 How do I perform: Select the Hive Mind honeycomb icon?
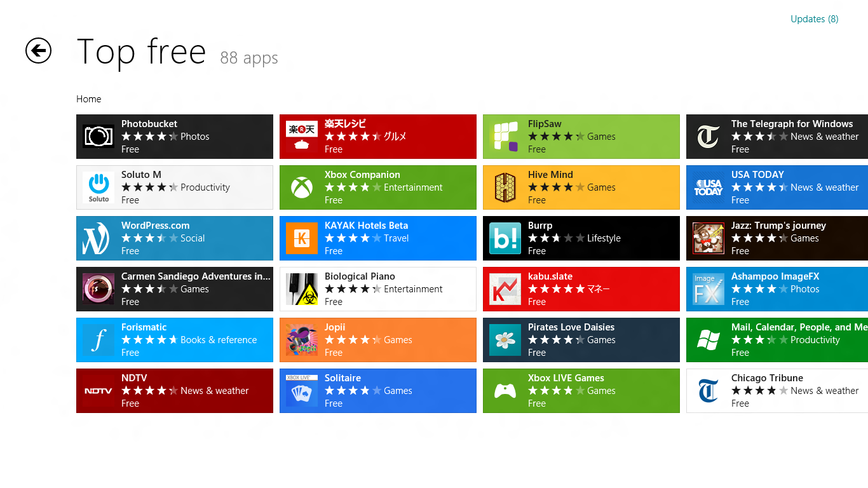click(505, 187)
